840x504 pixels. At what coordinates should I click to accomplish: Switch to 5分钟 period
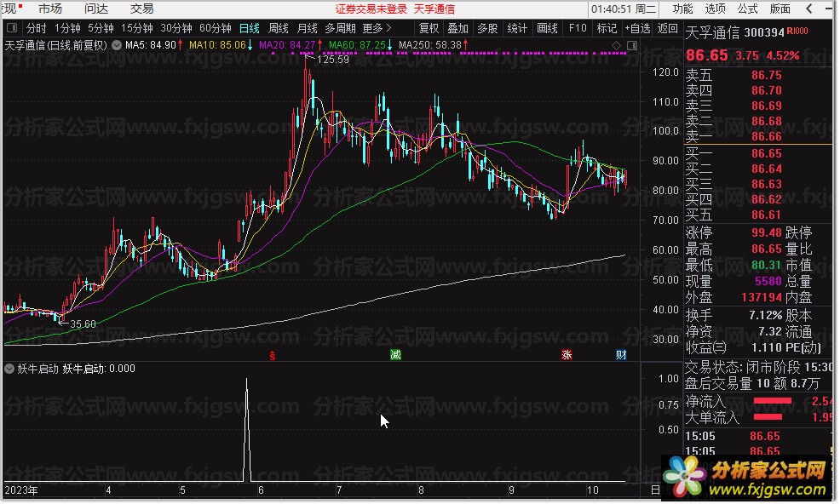[x=101, y=28]
